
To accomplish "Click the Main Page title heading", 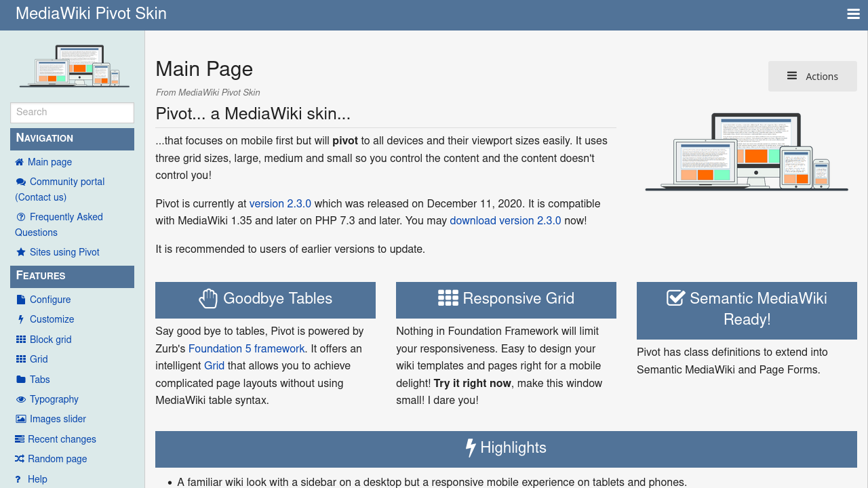I will 204,69.
